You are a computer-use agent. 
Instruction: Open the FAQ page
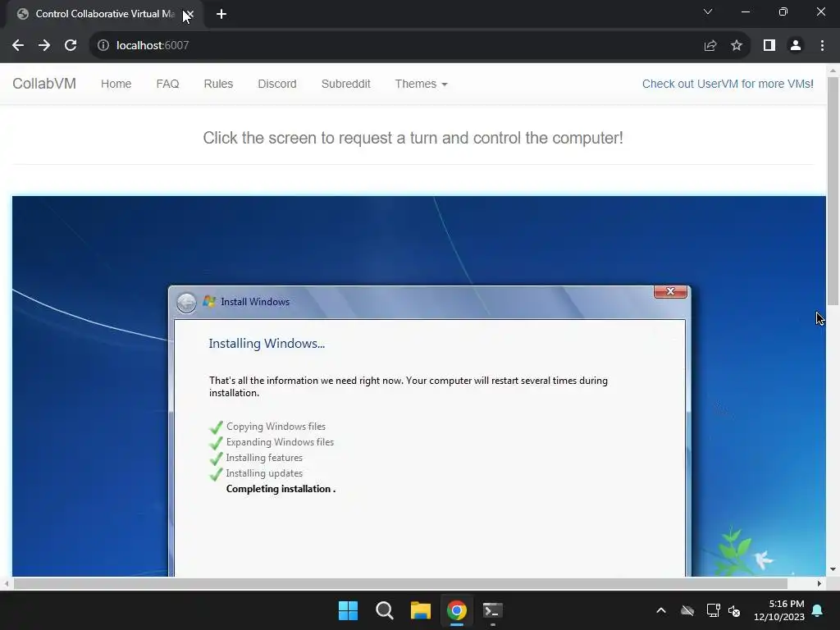[167, 84]
